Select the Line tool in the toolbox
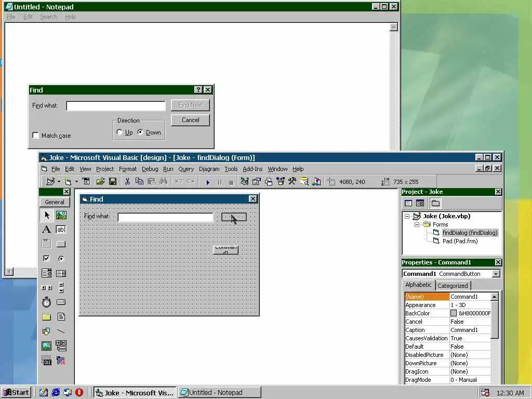The width and height of the screenshot is (532, 399). click(x=61, y=331)
